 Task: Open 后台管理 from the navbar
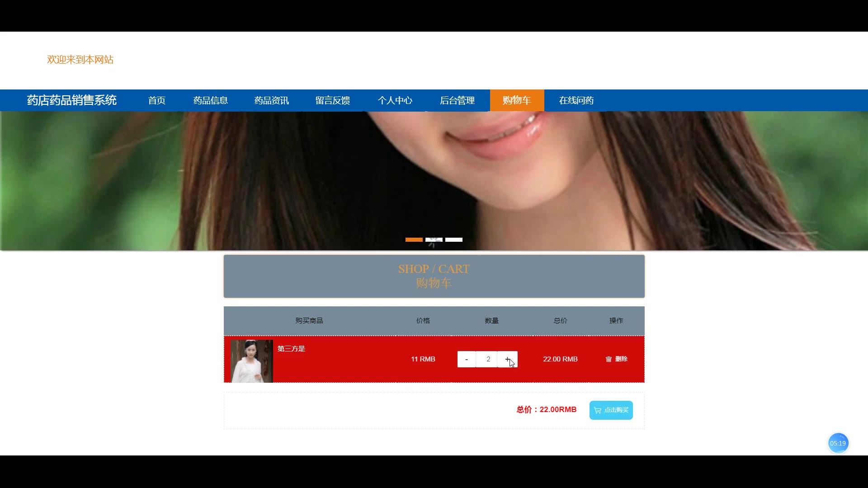457,100
